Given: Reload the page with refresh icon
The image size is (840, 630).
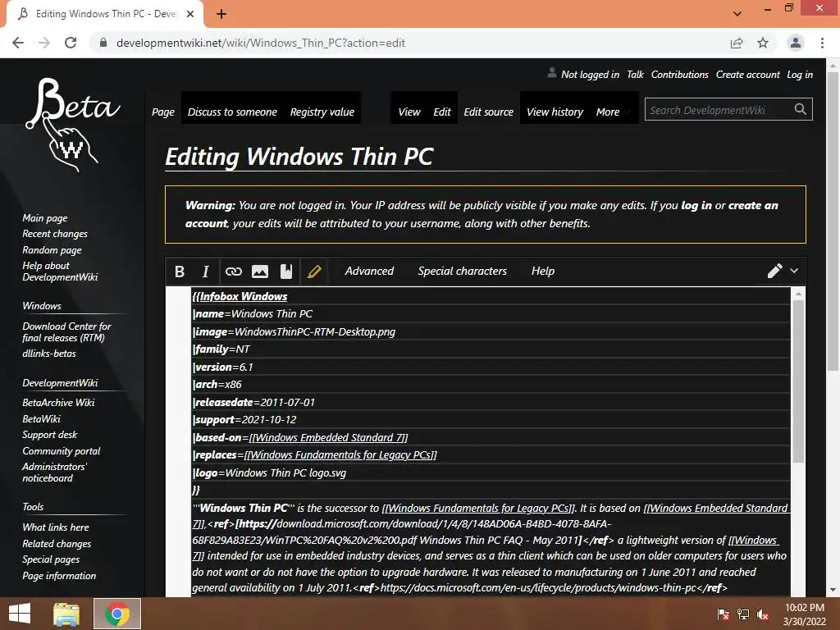Looking at the screenshot, I should click(x=71, y=43).
